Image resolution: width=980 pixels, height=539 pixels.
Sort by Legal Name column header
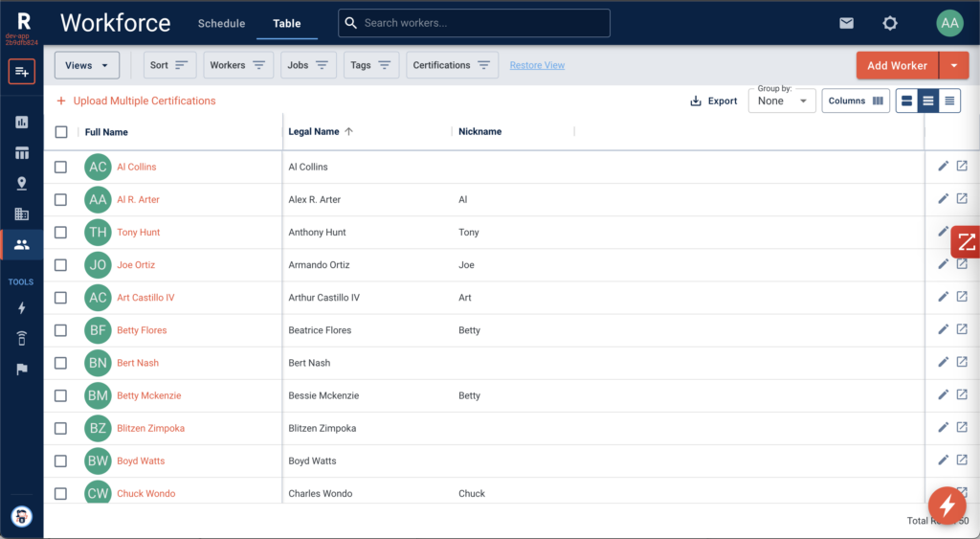pos(314,131)
